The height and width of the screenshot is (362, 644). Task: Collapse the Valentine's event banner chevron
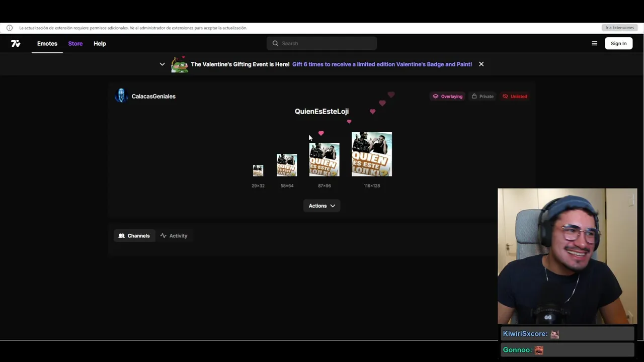click(x=162, y=64)
